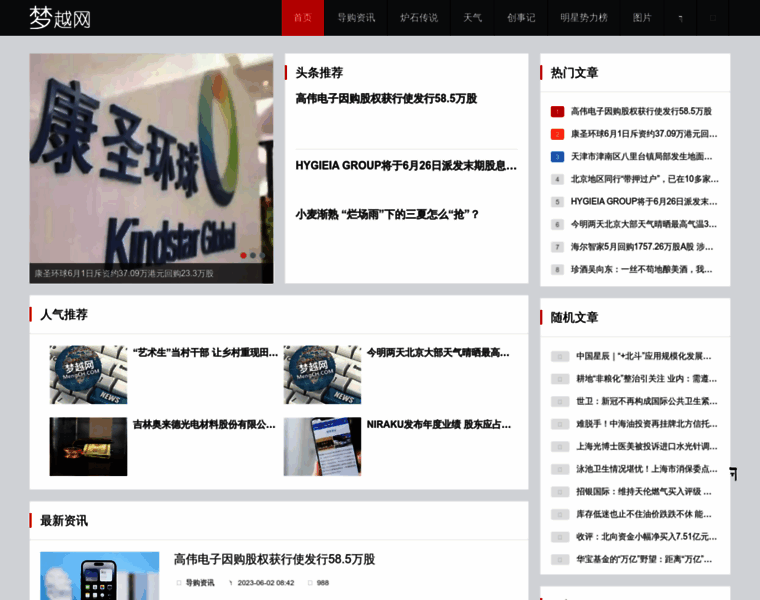Select the second carousel dot on the banner
This screenshot has height=600, width=760.
[x=253, y=255]
